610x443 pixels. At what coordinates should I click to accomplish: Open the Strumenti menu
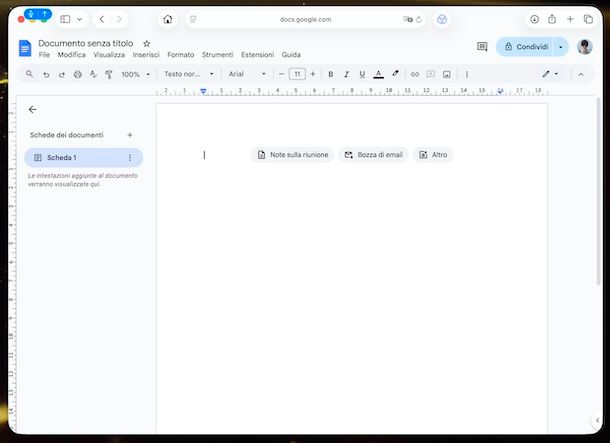217,55
